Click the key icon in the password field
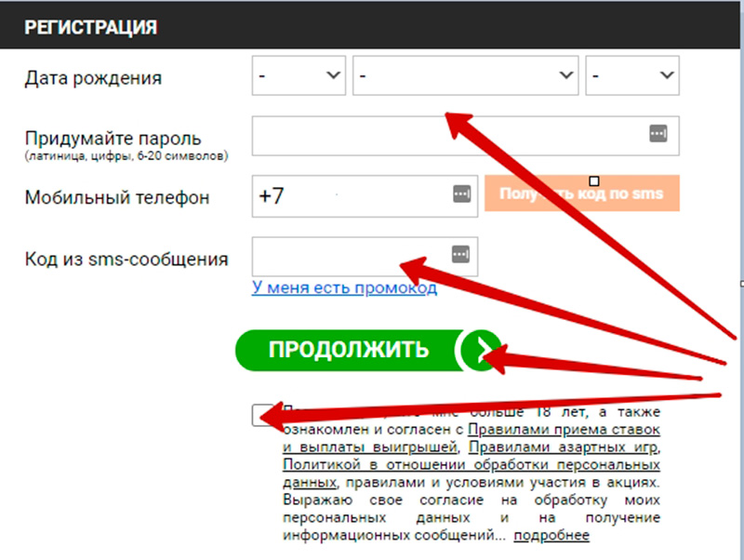The height and width of the screenshot is (560, 744). coord(658,134)
